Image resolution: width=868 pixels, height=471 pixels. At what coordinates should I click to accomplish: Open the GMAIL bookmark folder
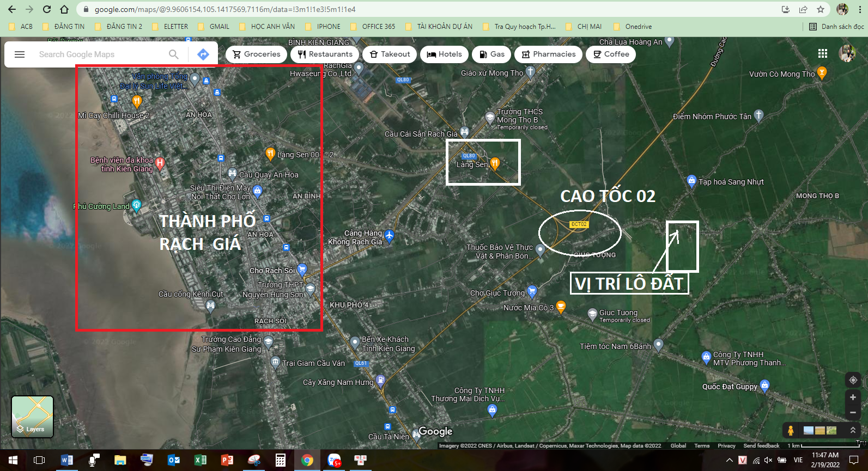coord(214,26)
